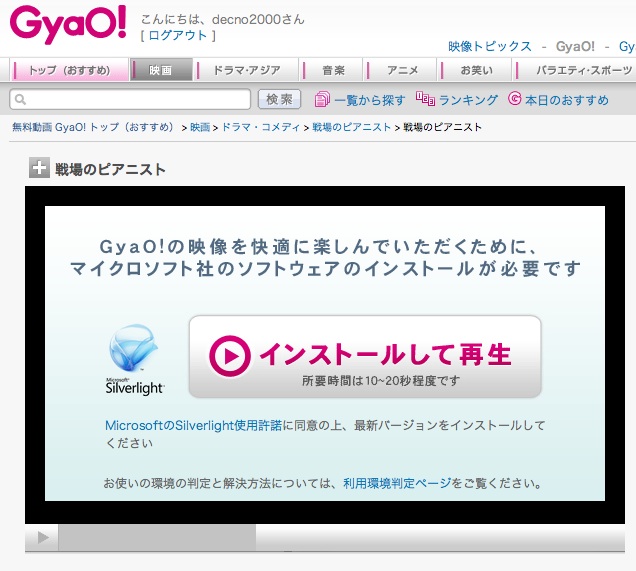The width and height of the screenshot is (636, 571).
Task: Open the ランキング link
Action: click(468, 100)
